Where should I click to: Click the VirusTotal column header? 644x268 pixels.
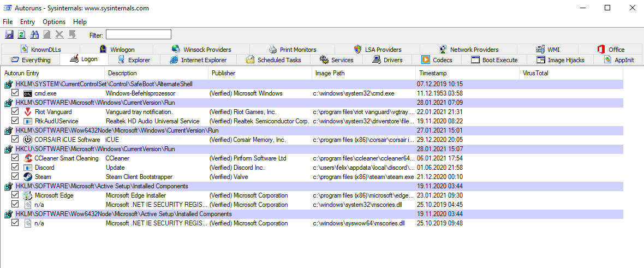pos(571,73)
